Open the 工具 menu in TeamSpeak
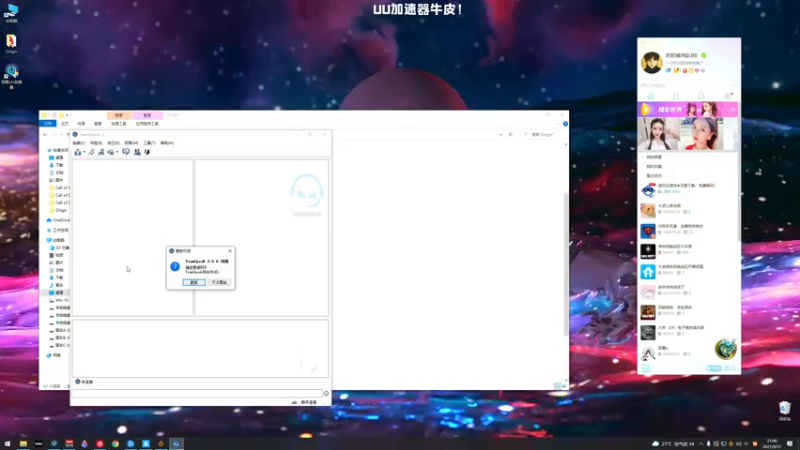 (x=149, y=143)
